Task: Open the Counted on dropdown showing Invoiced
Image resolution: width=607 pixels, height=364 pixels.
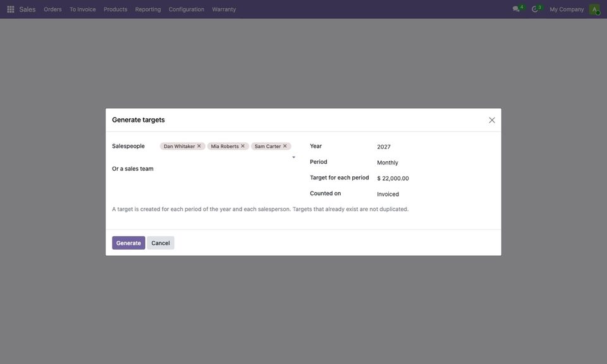Action: coord(435,194)
